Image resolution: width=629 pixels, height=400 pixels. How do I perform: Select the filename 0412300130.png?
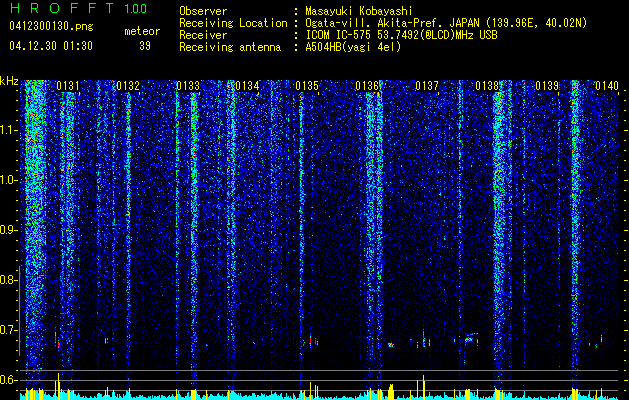pos(51,27)
